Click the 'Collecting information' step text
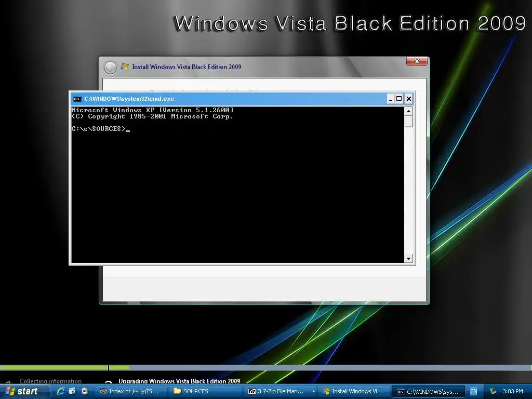This screenshot has height=399, width=532. click(50, 381)
